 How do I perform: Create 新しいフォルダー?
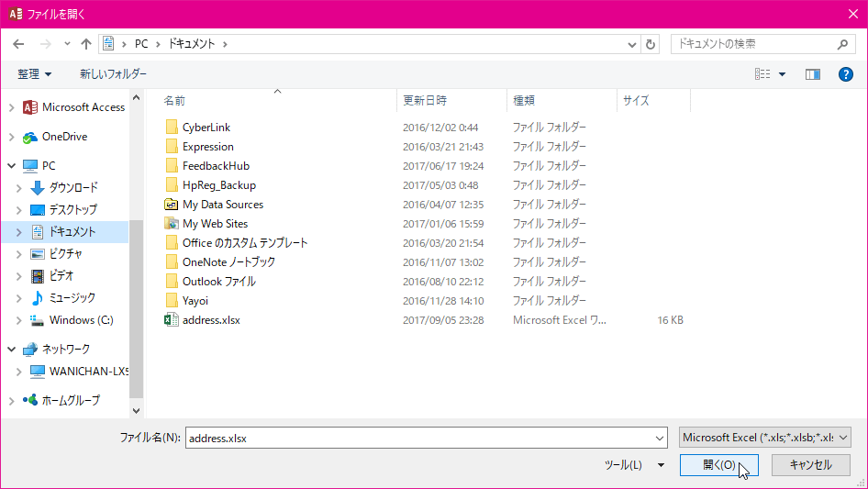[113, 74]
